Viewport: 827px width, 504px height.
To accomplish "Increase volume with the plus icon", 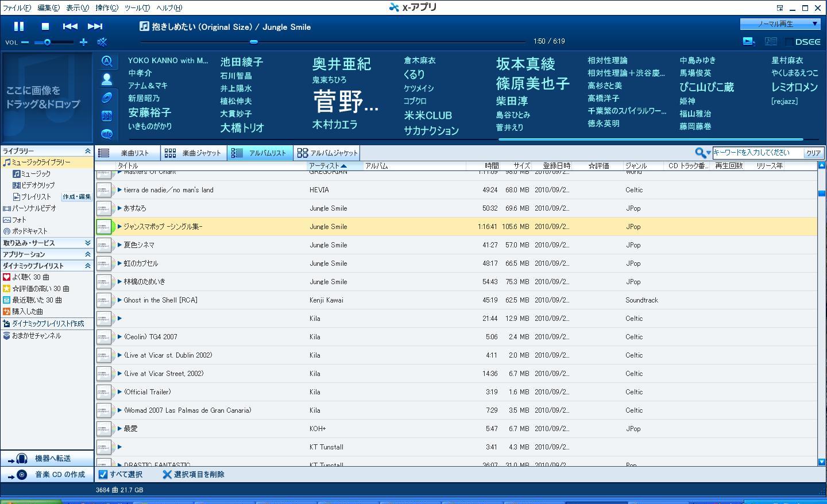I will click(84, 42).
